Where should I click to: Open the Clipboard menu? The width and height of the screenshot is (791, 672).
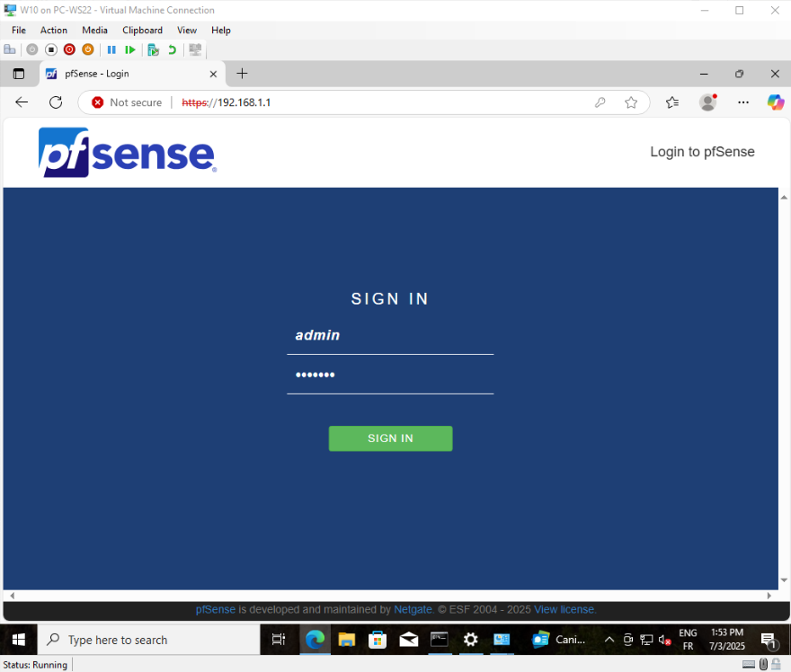(142, 30)
